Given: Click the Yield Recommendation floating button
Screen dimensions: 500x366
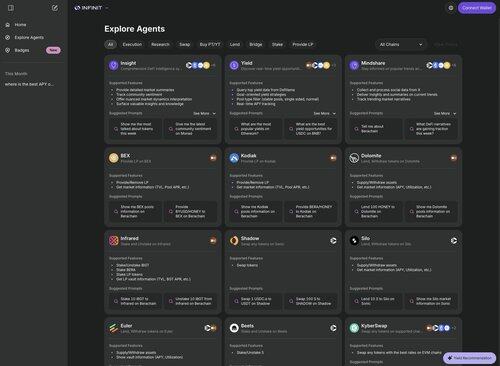Looking at the screenshot, I should [x=469, y=358].
